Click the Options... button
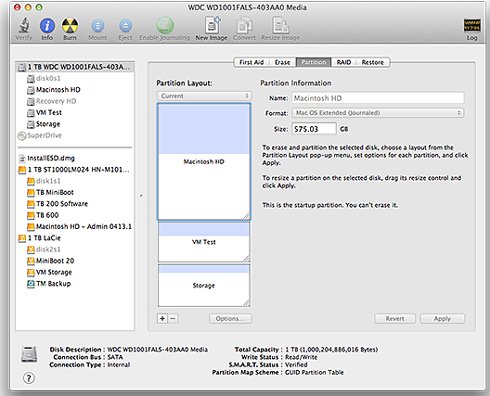Viewport: 490px width, 396px height. pyautogui.click(x=230, y=319)
